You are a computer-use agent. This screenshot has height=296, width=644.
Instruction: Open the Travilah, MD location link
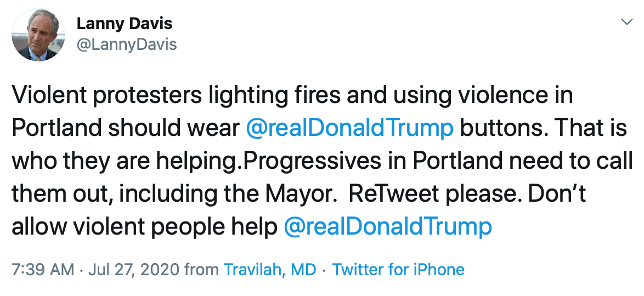(270, 270)
